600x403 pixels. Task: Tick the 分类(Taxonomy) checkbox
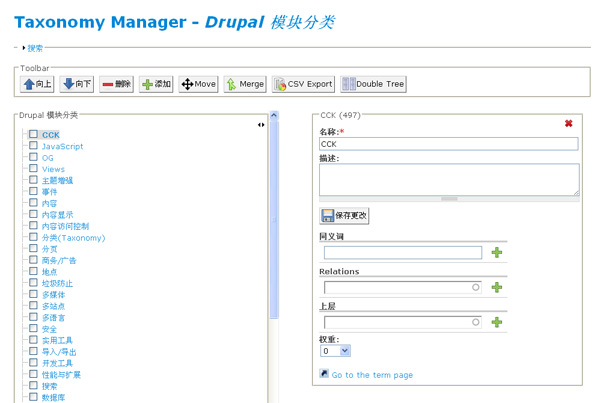click(x=33, y=237)
